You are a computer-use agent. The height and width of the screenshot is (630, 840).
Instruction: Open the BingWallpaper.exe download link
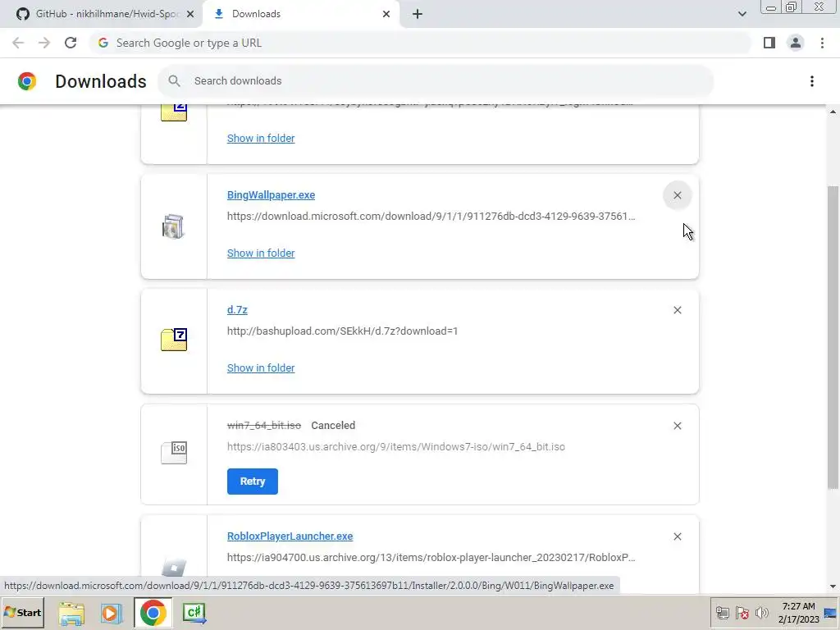(x=271, y=195)
